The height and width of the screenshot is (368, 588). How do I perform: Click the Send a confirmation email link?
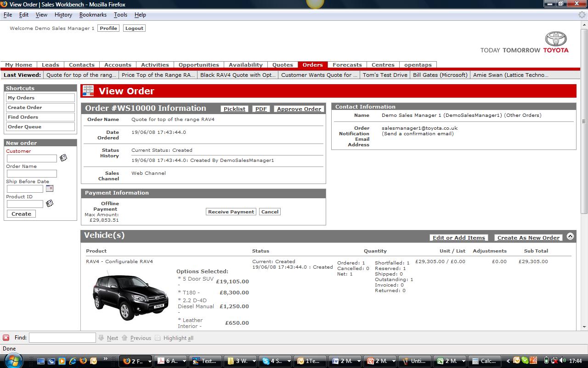418,134
